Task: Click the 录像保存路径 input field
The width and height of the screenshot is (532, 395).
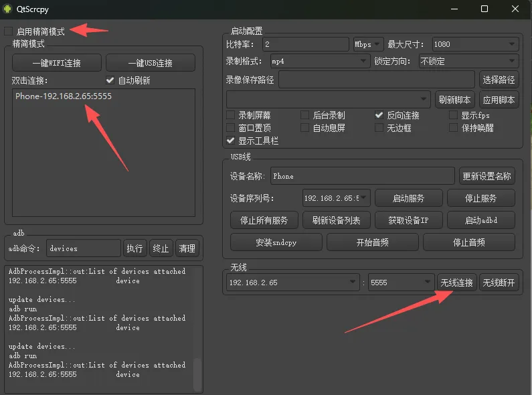Action: click(376, 80)
